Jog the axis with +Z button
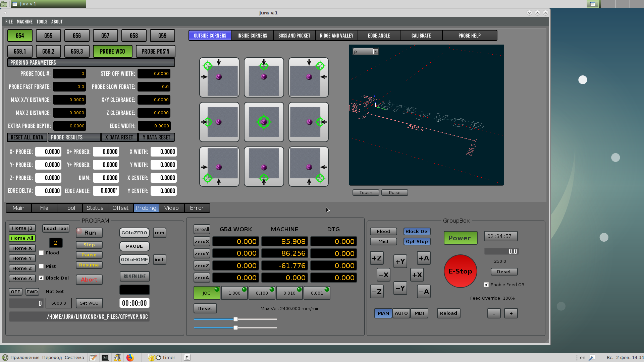 tap(377, 258)
